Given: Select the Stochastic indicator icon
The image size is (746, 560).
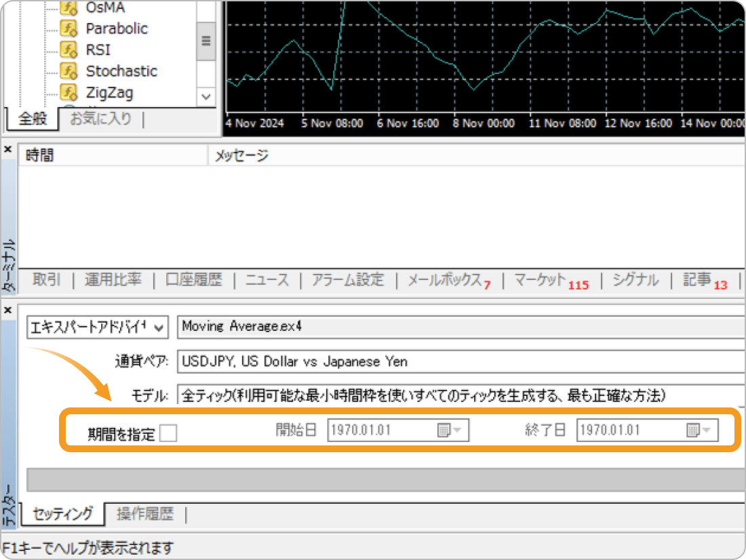Looking at the screenshot, I should click(68, 71).
